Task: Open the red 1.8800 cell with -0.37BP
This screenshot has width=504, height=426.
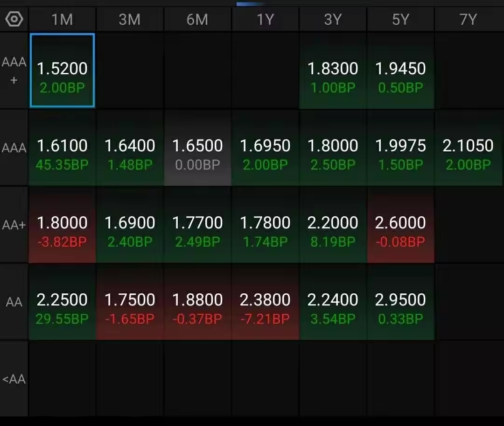Action: [x=197, y=302]
